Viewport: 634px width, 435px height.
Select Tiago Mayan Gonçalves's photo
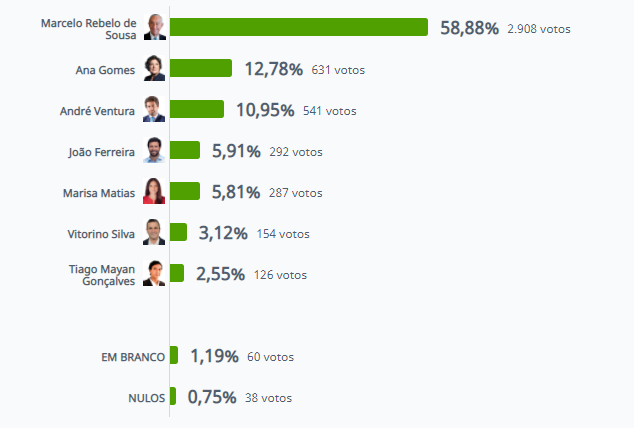[154, 273]
